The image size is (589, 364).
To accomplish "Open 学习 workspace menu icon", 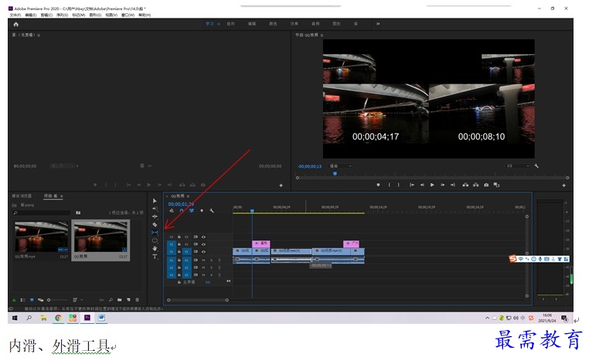I will point(219,24).
